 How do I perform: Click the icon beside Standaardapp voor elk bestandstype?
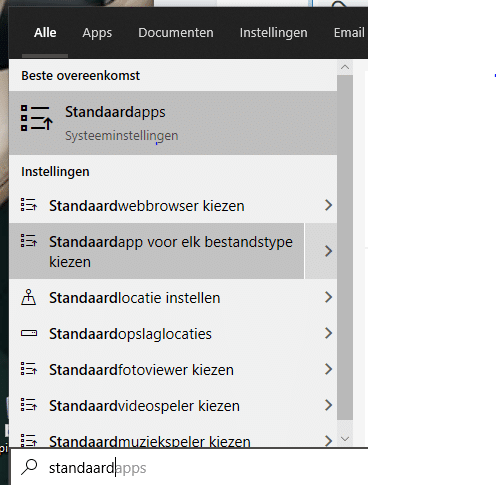pos(29,240)
